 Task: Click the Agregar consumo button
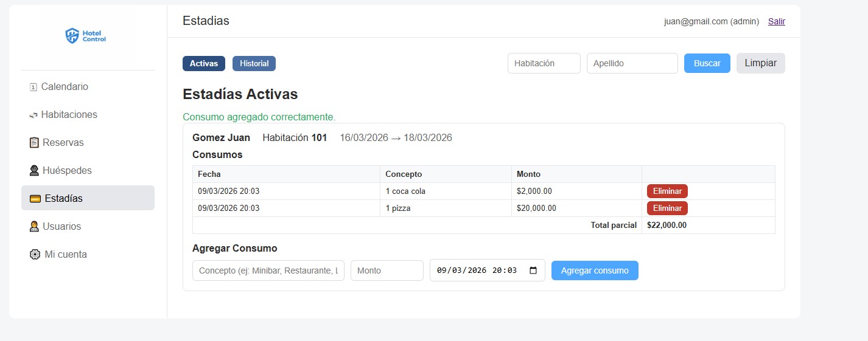595,270
